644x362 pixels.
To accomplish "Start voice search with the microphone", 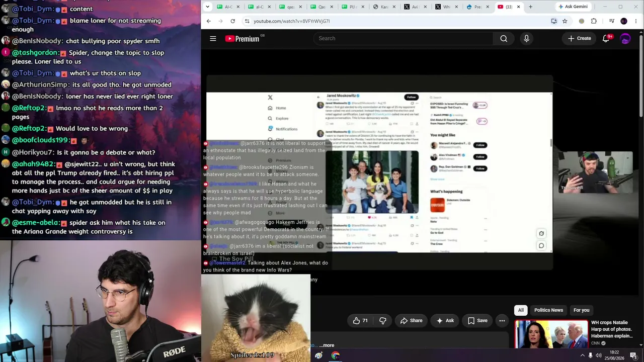I will [526, 38].
